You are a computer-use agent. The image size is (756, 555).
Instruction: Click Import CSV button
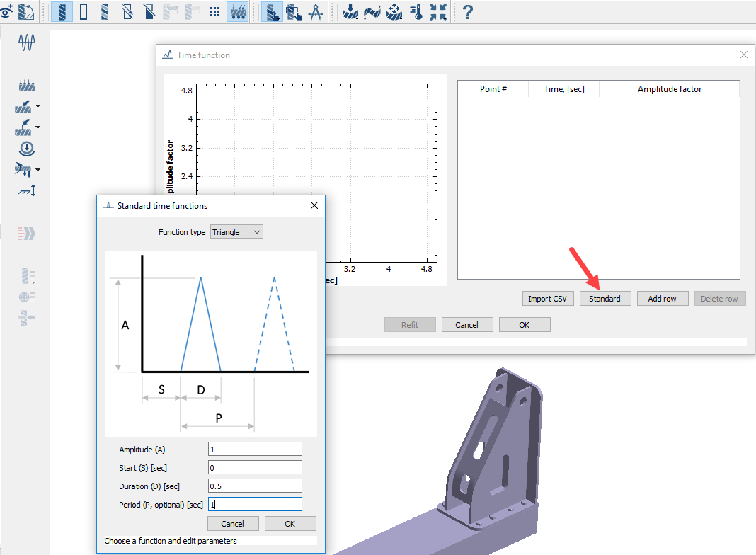[x=547, y=299]
